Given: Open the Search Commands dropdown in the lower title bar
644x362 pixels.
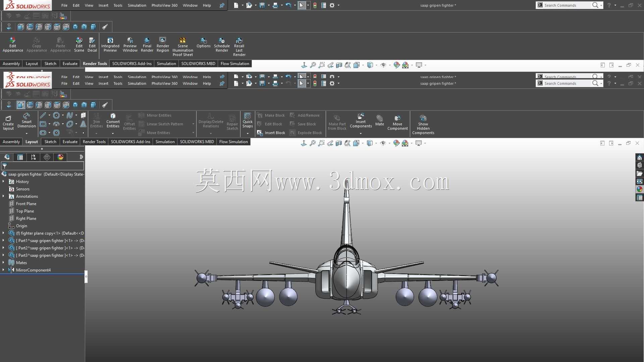Looking at the screenshot, I should pos(601,83).
